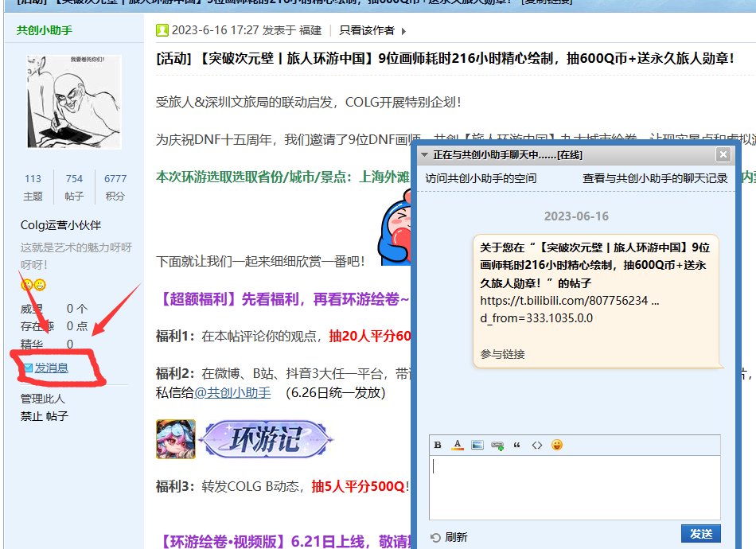Insert link via chat editor toolbar
The height and width of the screenshot is (549, 756).
pos(497,445)
